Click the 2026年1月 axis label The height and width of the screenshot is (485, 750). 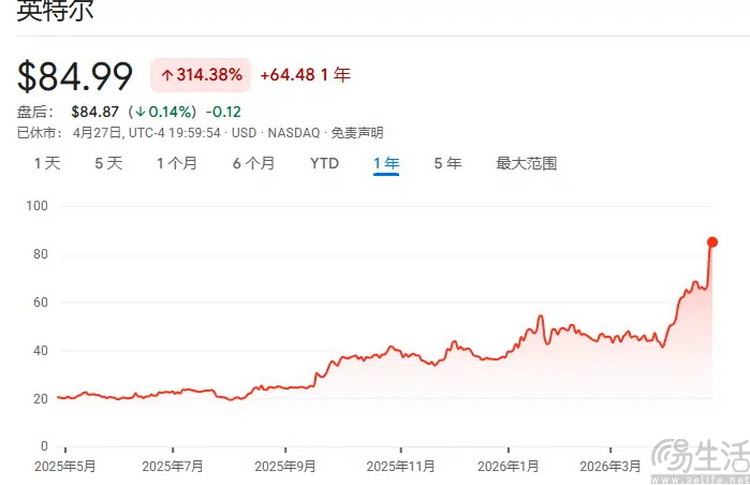508,466
